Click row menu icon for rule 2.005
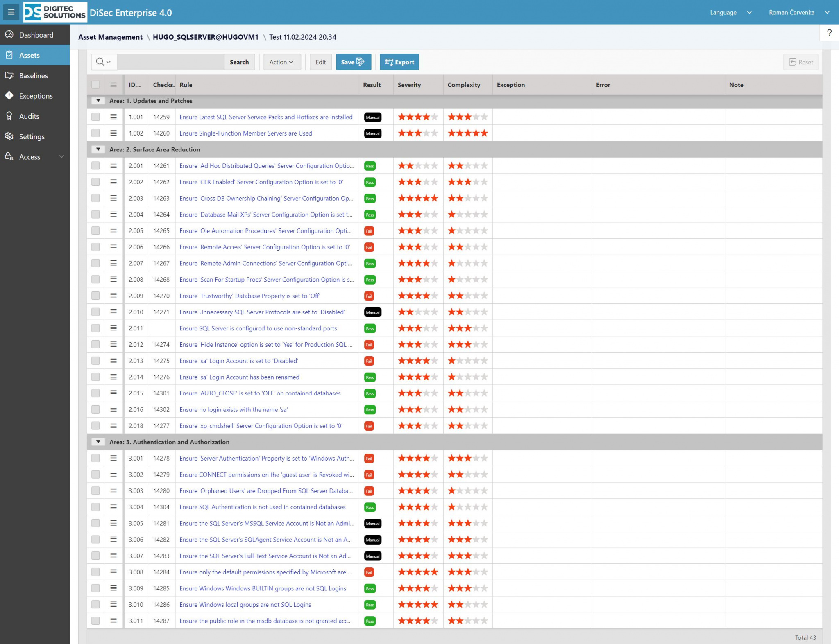Screen dimensions: 839x644 tap(113, 231)
